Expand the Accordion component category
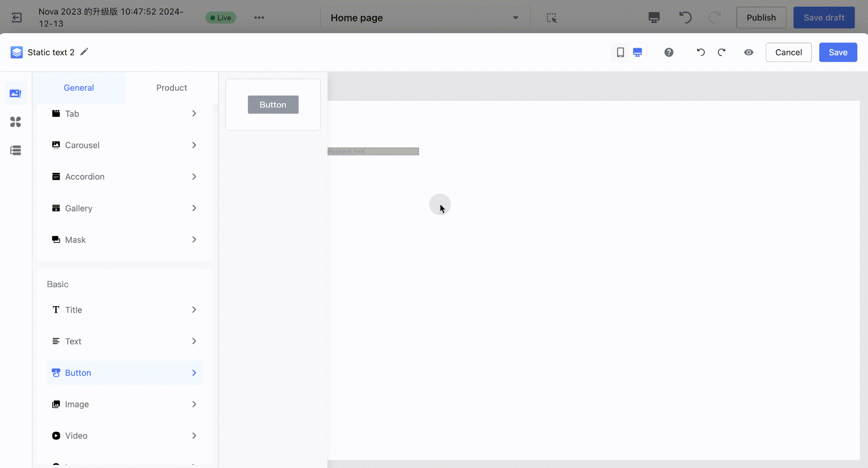 click(124, 176)
